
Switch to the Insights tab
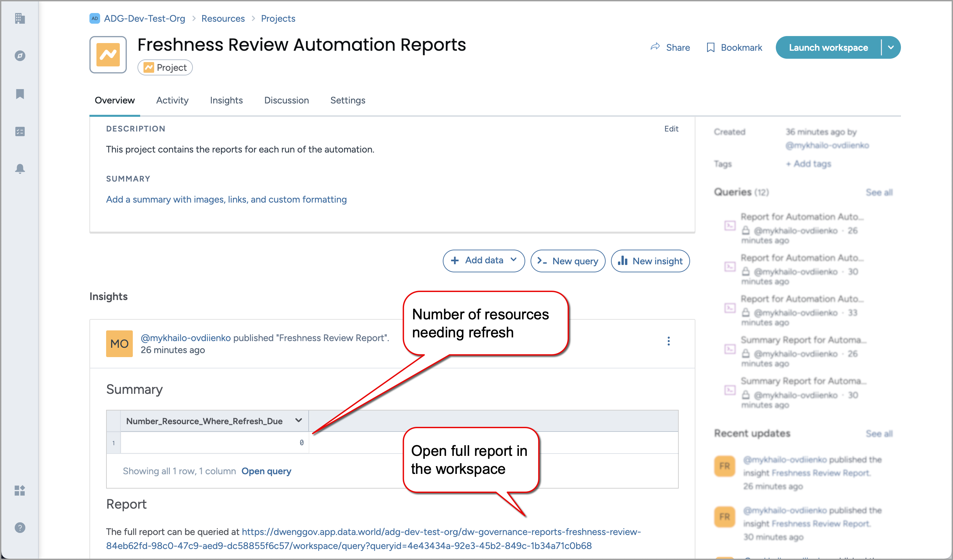[x=226, y=100]
